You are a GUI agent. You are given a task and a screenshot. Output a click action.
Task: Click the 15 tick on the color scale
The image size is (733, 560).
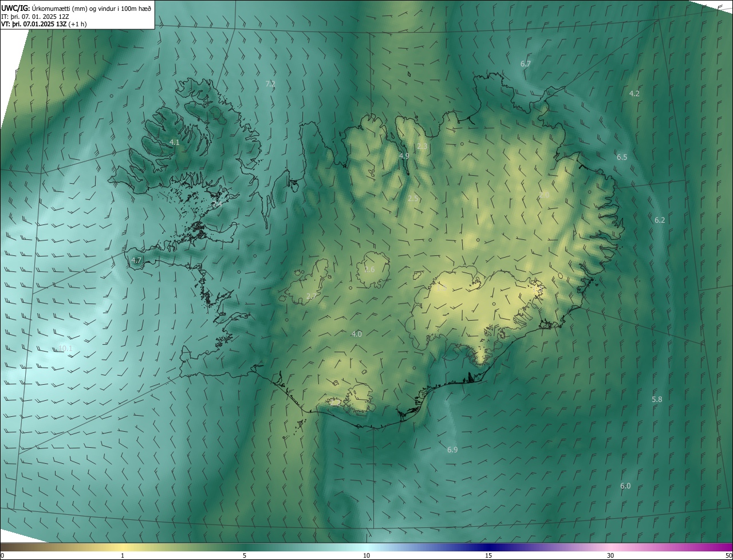coord(488,555)
